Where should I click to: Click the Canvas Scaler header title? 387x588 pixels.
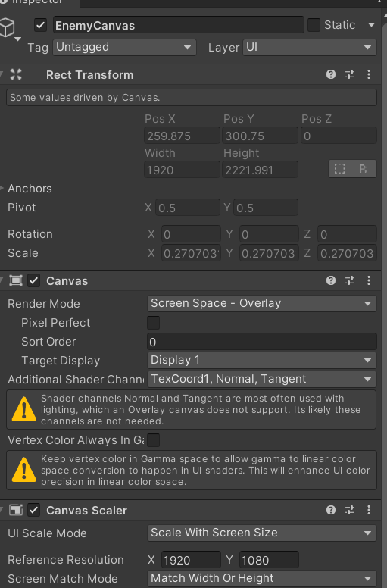pos(86,511)
